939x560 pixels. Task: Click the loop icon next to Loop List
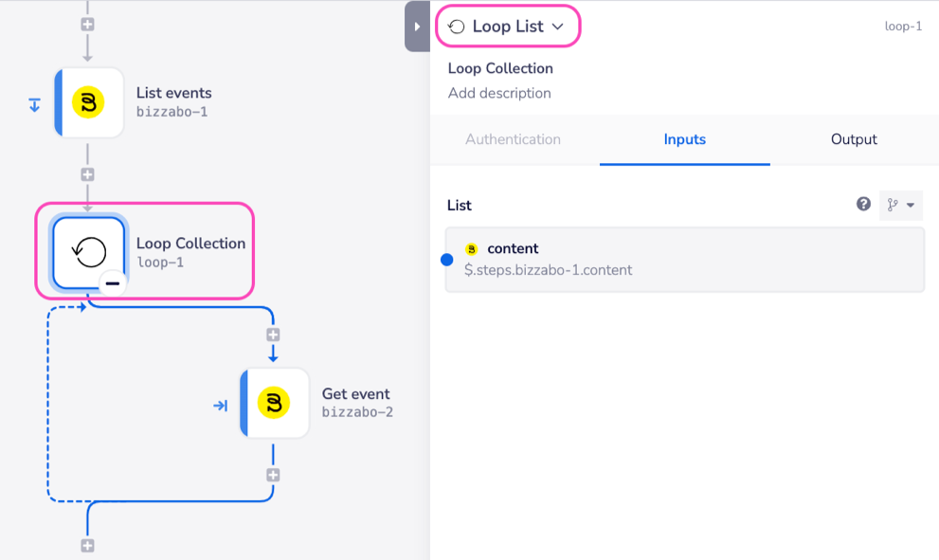point(456,27)
